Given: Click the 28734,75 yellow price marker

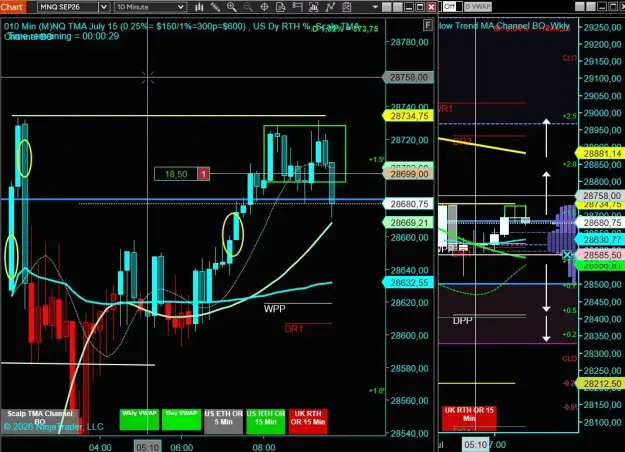Looking at the screenshot, I should (x=408, y=116).
